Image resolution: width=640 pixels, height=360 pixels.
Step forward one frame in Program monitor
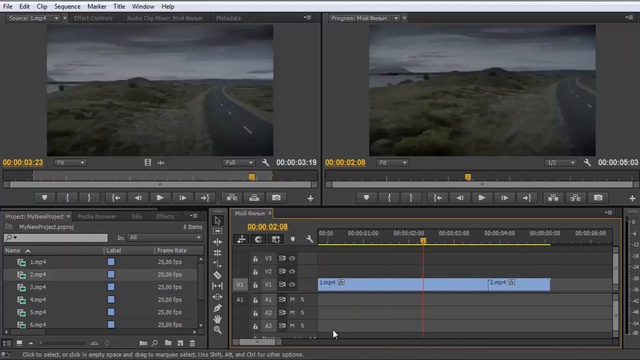[x=504, y=198]
